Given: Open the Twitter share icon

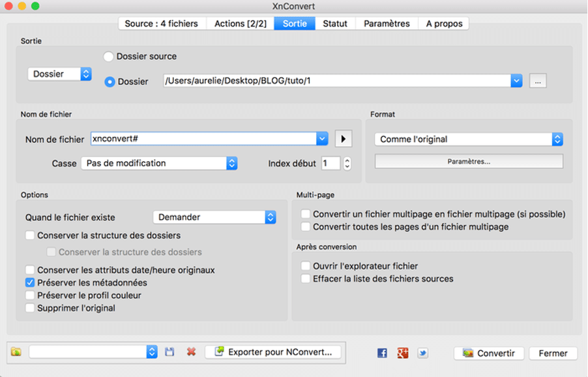Looking at the screenshot, I should [422, 353].
